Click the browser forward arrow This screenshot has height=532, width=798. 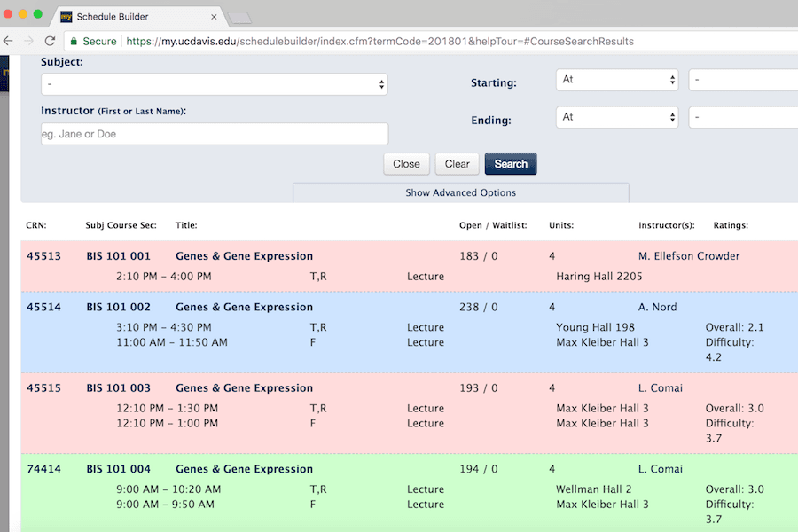click(27, 41)
